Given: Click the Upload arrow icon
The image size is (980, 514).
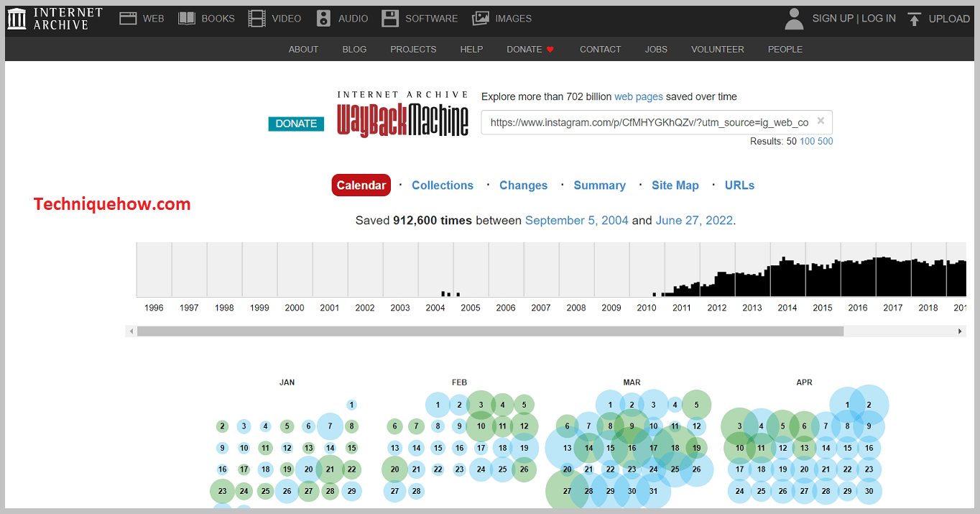Looking at the screenshot, I should pyautogui.click(x=914, y=19).
